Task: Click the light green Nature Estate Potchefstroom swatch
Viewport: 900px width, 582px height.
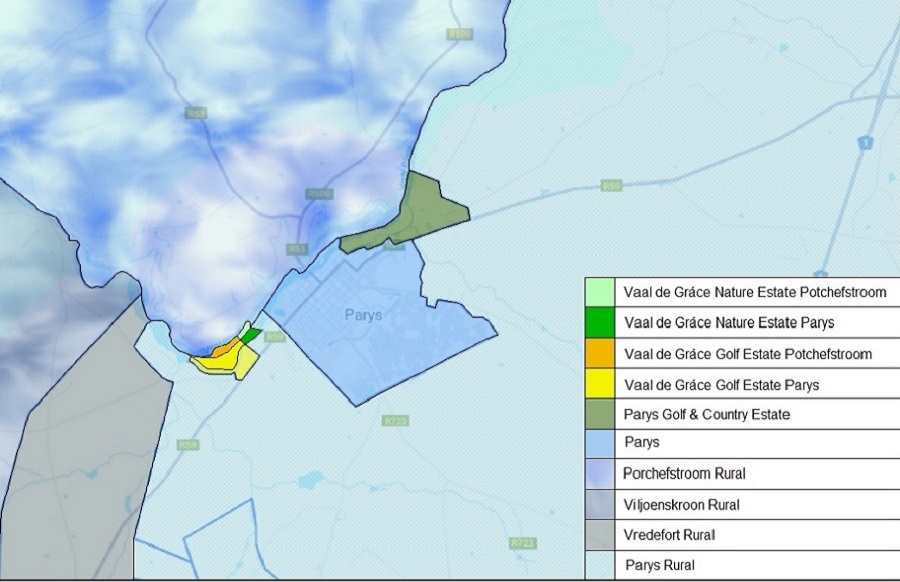Action: (x=599, y=292)
